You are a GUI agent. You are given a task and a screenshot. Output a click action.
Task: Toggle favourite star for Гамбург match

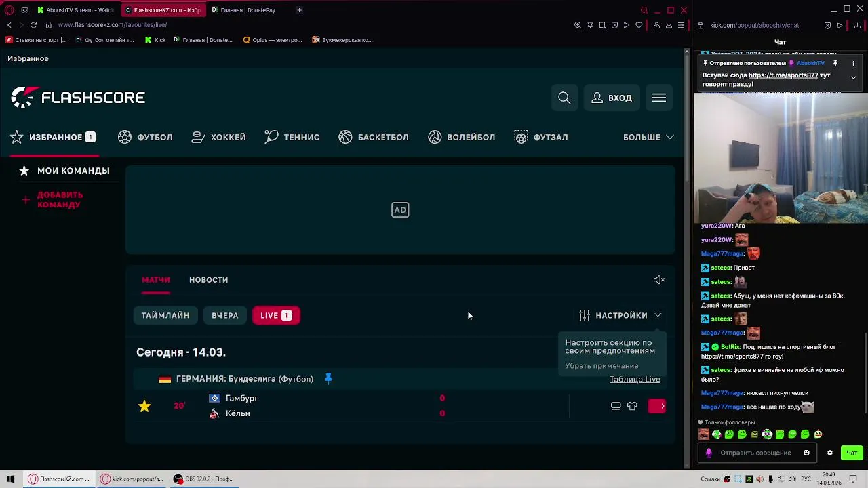144,406
